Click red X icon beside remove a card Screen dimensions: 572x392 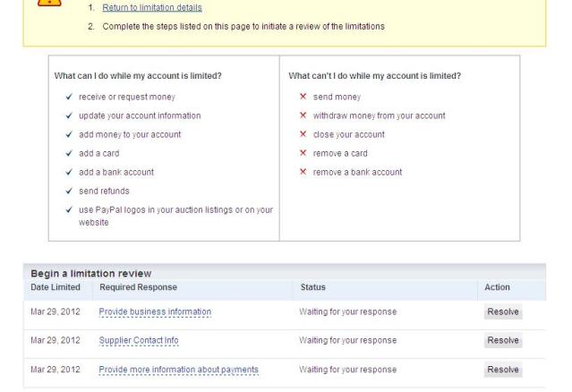[303, 153]
